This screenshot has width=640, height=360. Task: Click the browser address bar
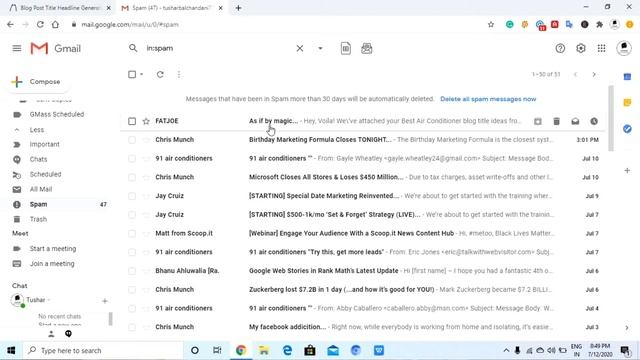pos(278,24)
